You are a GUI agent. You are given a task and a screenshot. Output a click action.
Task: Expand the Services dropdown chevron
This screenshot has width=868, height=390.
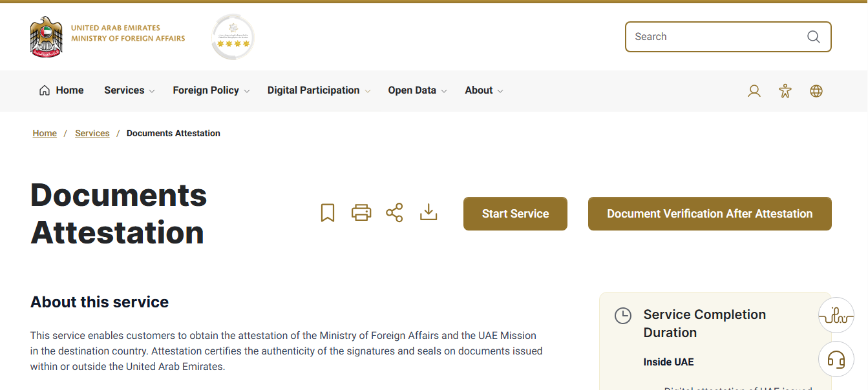tap(152, 91)
